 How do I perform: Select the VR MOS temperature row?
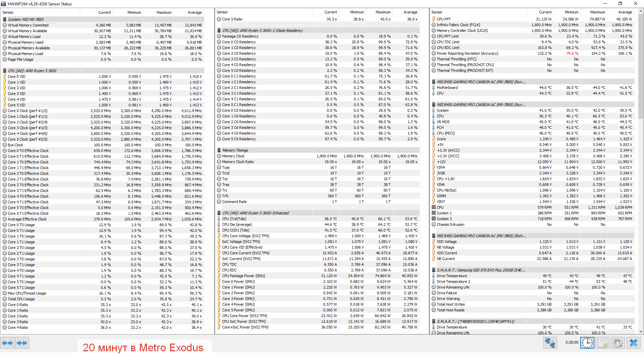pyautogui.click(x=533, y=122)
